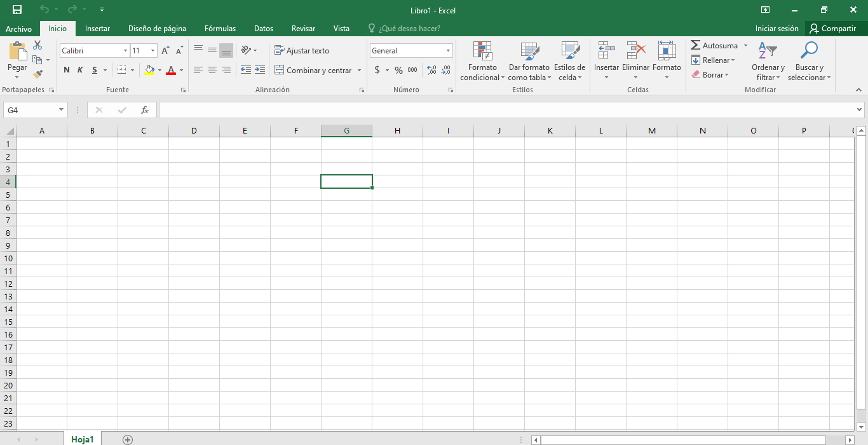Toggle middle vertical alignment
Image resolution: width=868 pixels, height=445 pixels.
coord(212,50)
